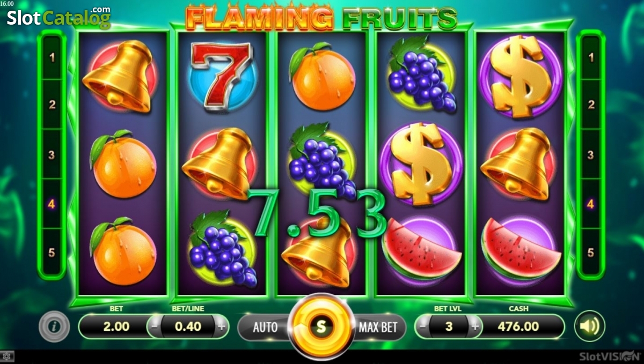
Task: Spin the reels with the gold S button
Action: click(320, 326)
